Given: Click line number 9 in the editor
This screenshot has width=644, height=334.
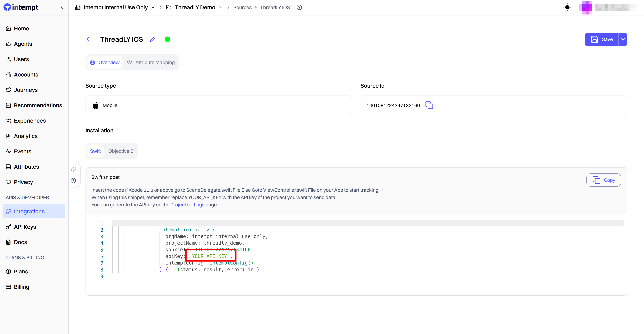Looking at the screenshot, I should [x=102, y=276].
